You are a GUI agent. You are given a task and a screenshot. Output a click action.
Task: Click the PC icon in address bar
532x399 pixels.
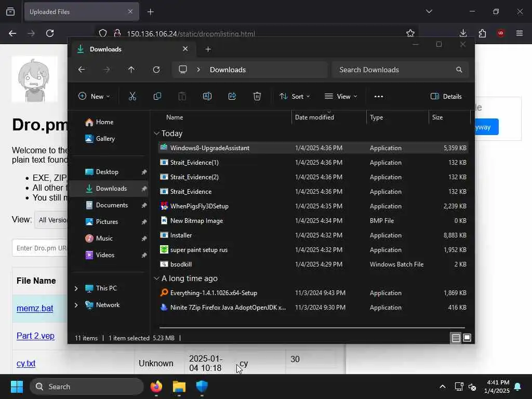tap(183, 70)
